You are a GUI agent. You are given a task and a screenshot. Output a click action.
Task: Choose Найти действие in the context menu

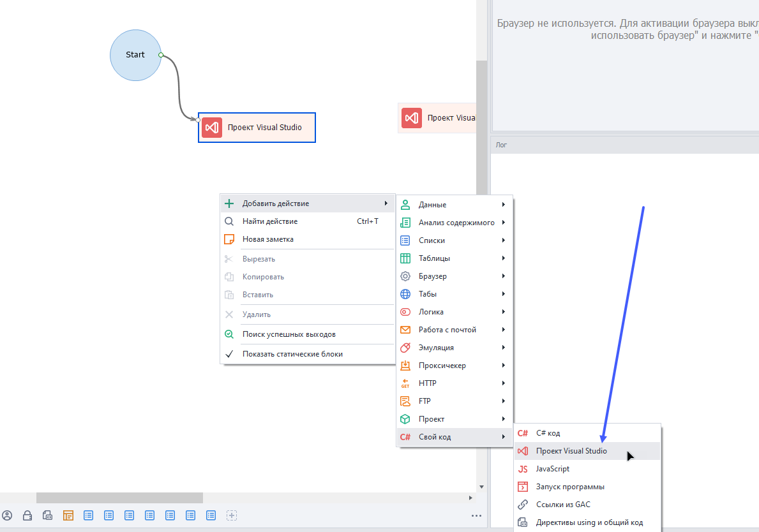click(x=308, y=221)
